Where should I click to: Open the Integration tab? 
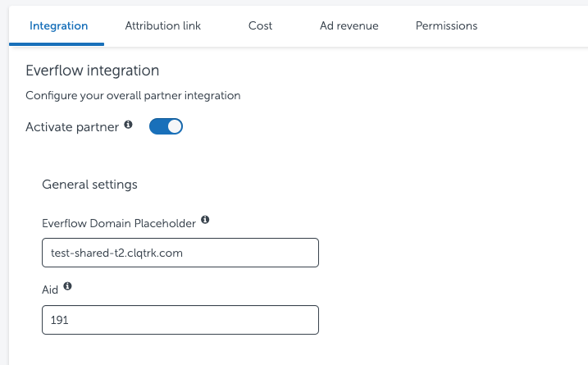(58, 26)
